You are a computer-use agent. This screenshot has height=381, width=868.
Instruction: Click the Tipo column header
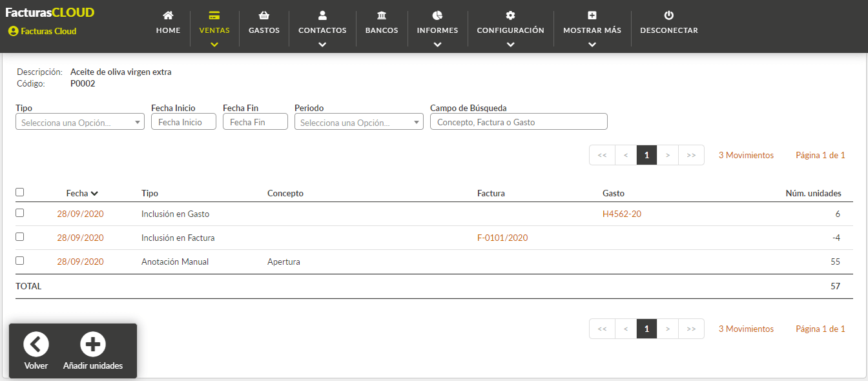click(150, 193)
